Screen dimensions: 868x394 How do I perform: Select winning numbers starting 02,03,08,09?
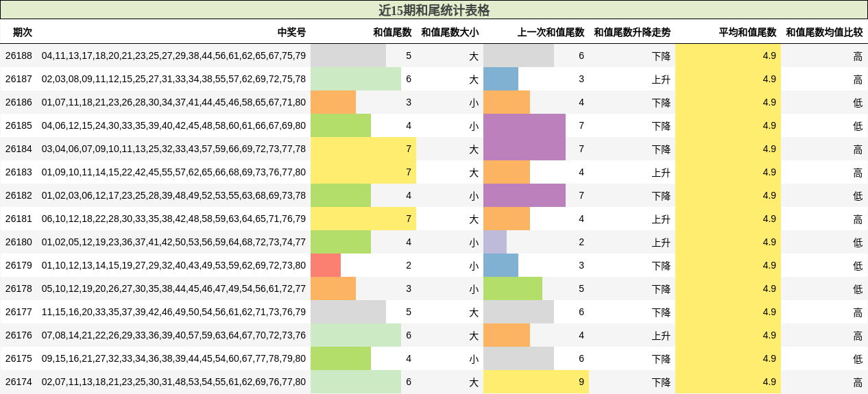tap(173, 79)
